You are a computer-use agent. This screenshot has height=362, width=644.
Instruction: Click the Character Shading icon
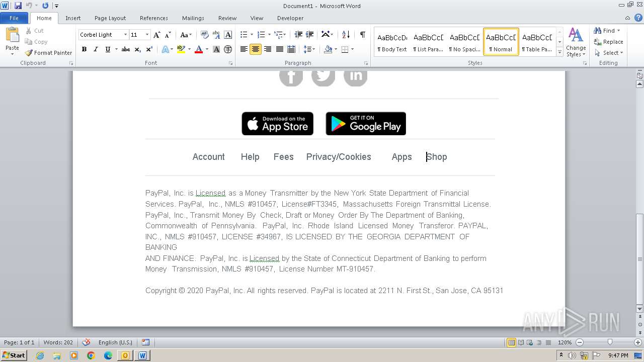216,49
